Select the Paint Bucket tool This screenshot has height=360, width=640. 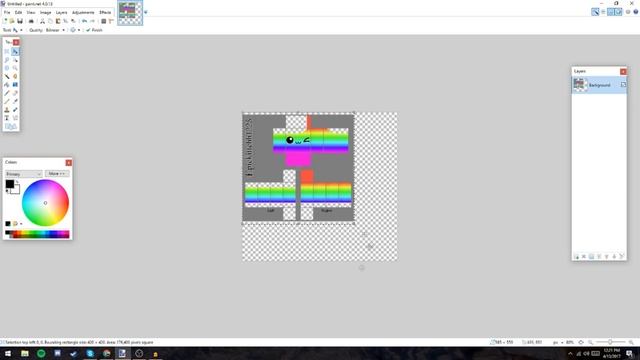point(7,84)
